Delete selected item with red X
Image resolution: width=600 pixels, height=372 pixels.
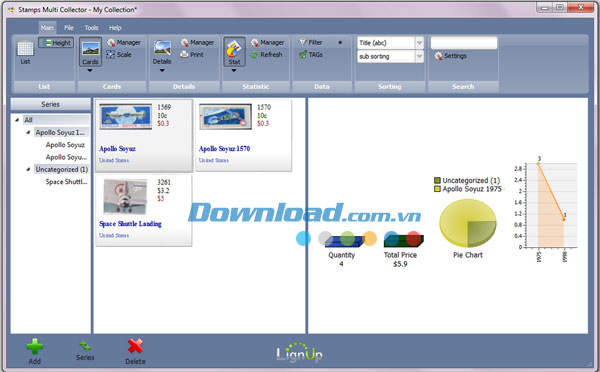coord(135,346)
